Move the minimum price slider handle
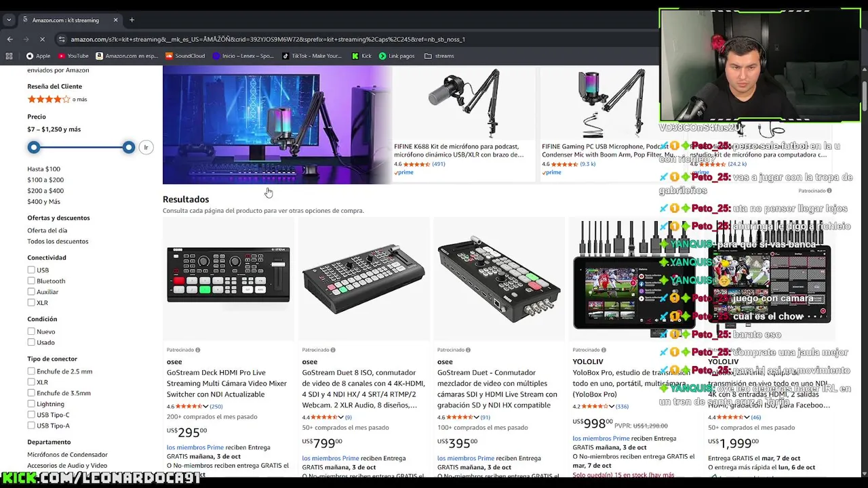Screen dimensions: 868x488 [x=34, y=147]
